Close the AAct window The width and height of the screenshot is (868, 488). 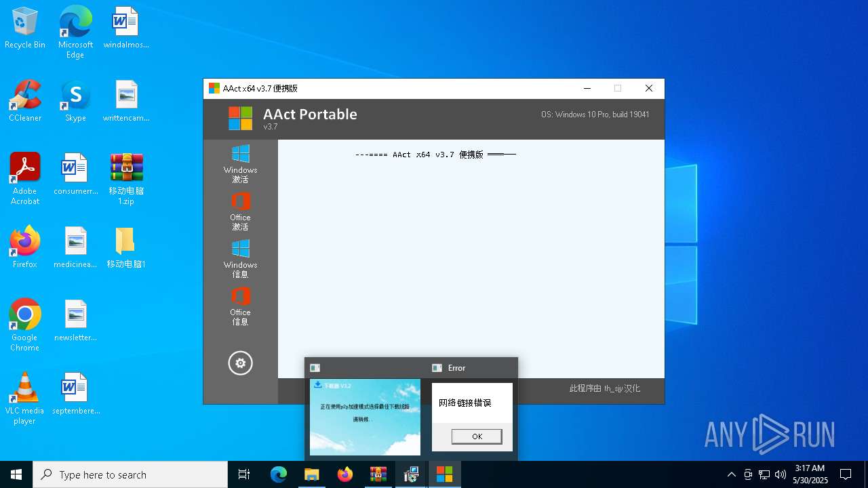tap(649, 88)
